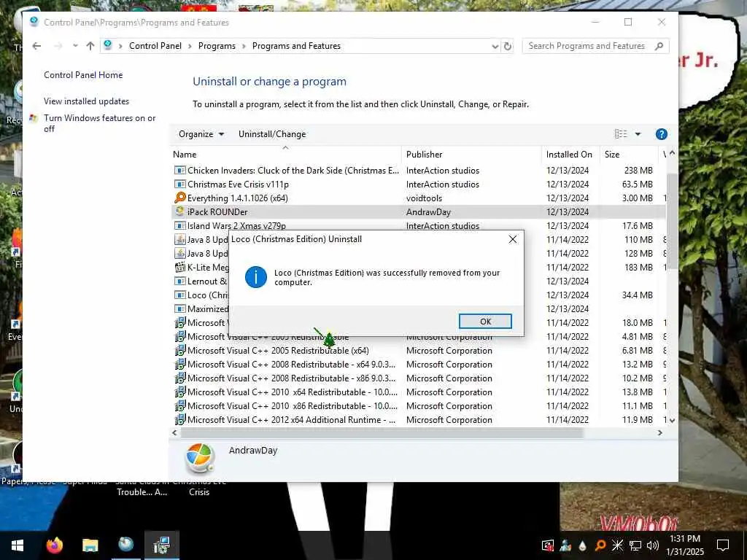Open the Action Center notifications icon

coord(723,545)
